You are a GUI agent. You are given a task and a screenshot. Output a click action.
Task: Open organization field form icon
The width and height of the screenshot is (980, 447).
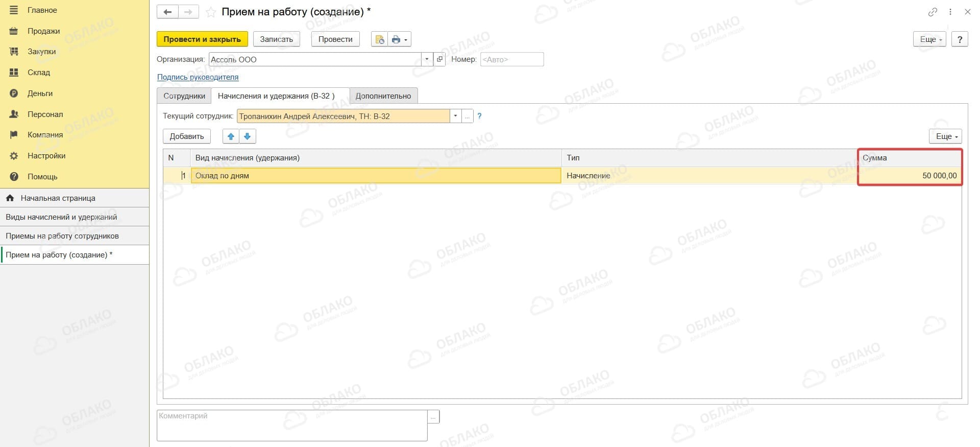pyautogui.click(x=439, y=59)
